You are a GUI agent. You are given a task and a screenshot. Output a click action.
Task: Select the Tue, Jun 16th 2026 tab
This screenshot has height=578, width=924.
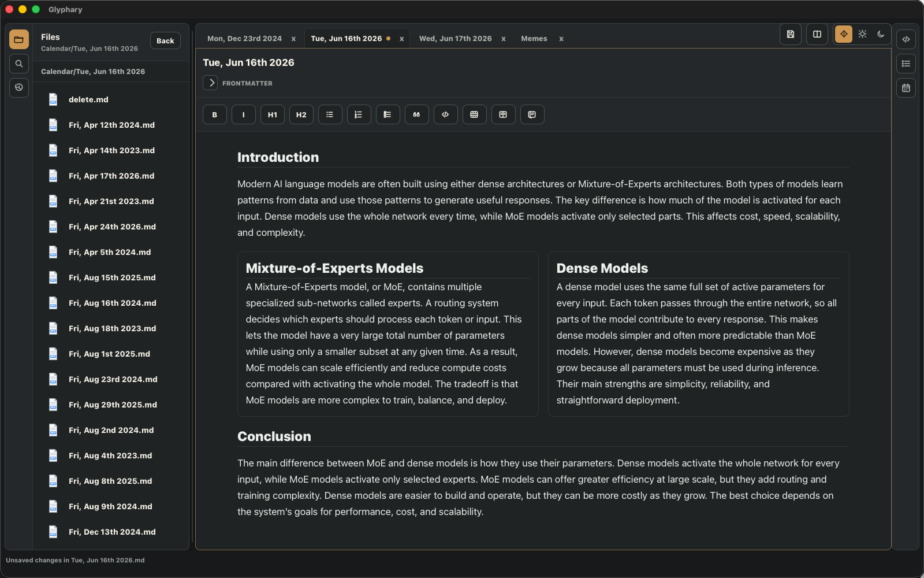click(346, 39)
